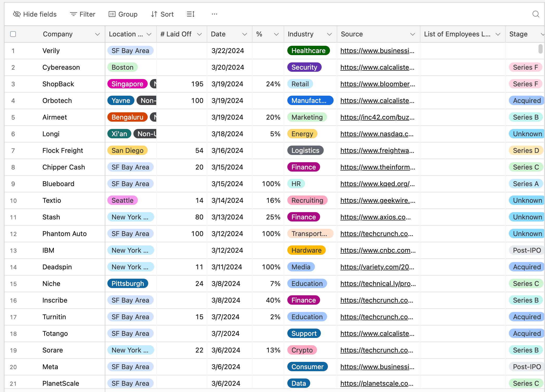Viewport: 545px width, 392px height.
Task: Open the Airmeet inc42.com source link
Action: pyautogui.click(x=377, y=117)
